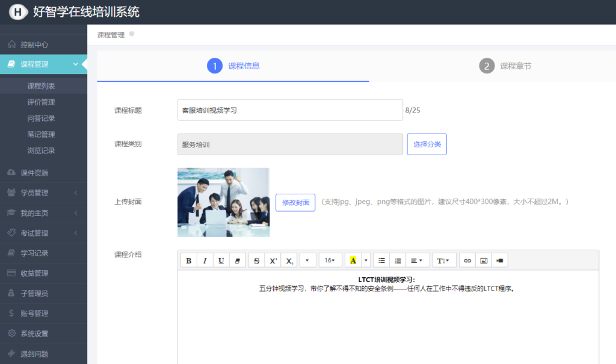
Task: Open 遇到问题 from the sidebar
Action: click(x=43, y=354)
